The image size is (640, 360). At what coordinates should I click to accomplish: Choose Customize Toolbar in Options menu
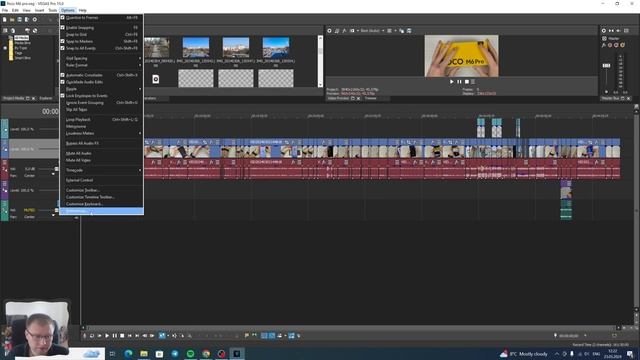click(x=101, y=190)
